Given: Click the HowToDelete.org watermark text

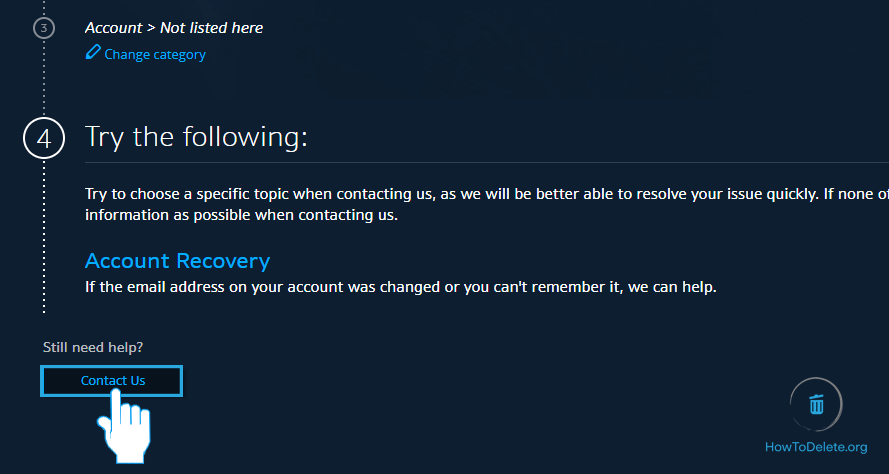Looking at the screenshot, I should (815, 447).
